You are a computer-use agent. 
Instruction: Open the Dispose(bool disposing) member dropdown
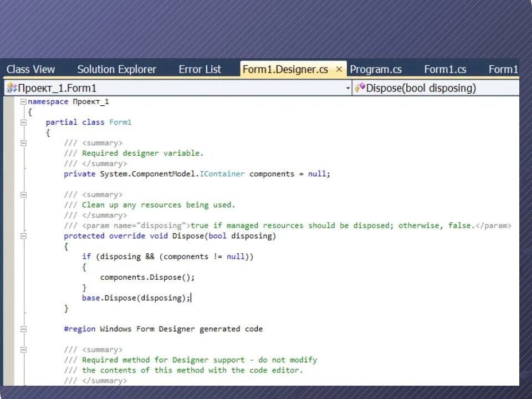coord(436,88)
